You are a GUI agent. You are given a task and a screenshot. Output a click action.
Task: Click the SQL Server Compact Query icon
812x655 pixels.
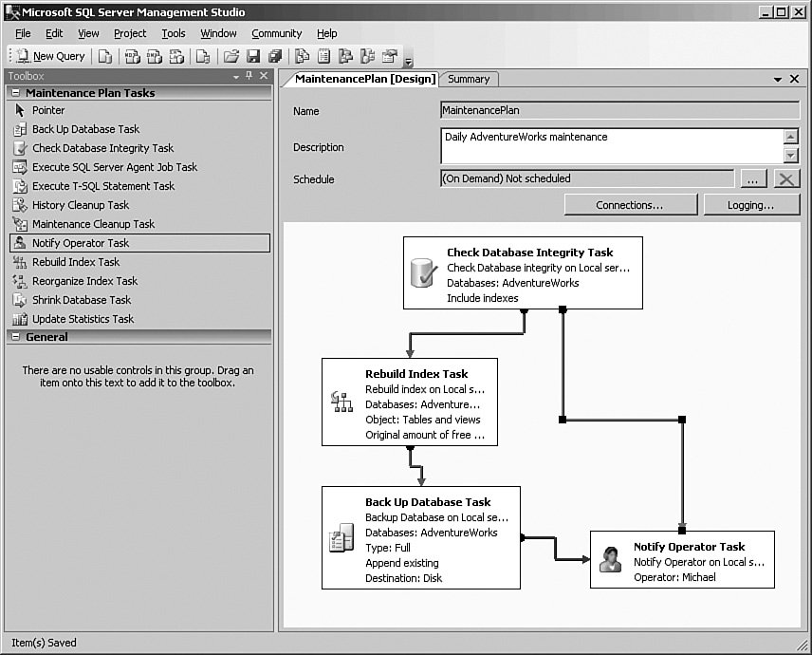[x=203, y=56]
